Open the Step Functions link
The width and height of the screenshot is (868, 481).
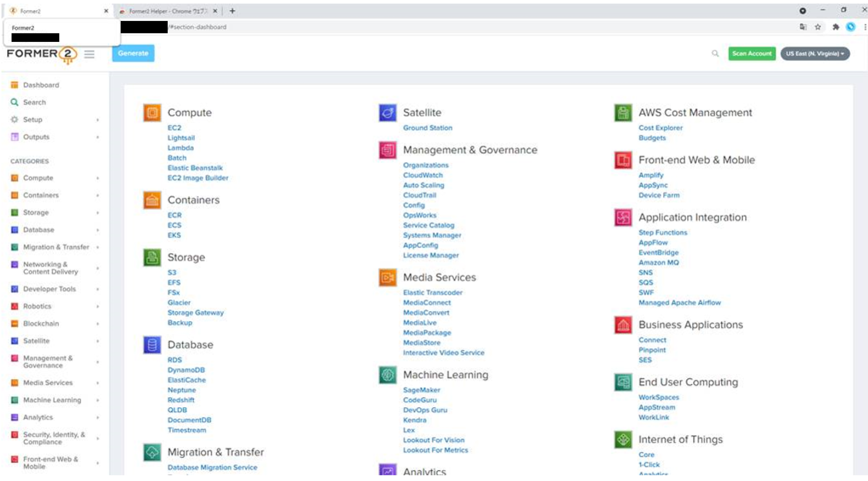pyautogui.click(x=663, y=233)
